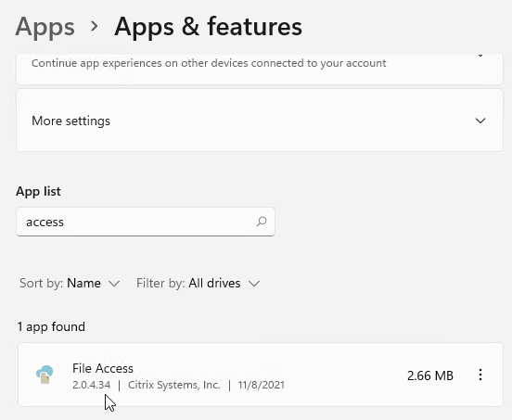
Task: Click the 11/8/2021 install date
Action: (262, 385)
